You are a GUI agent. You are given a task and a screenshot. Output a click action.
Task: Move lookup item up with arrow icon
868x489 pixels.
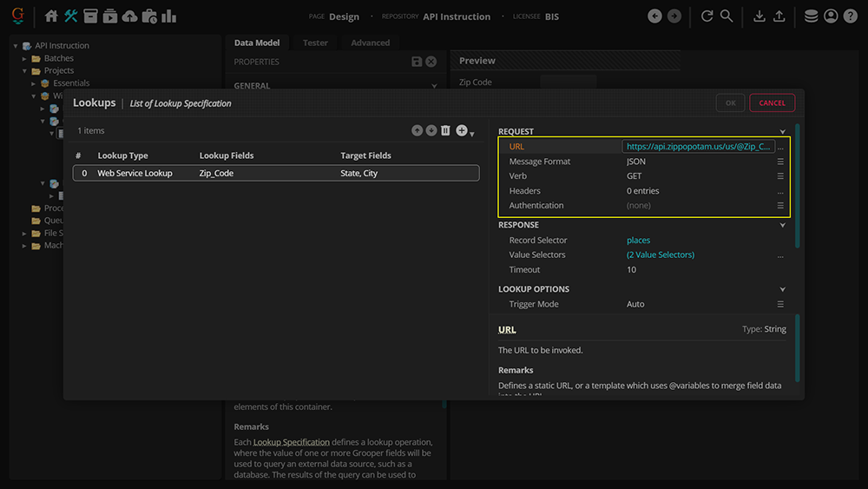tap(417, 130)
